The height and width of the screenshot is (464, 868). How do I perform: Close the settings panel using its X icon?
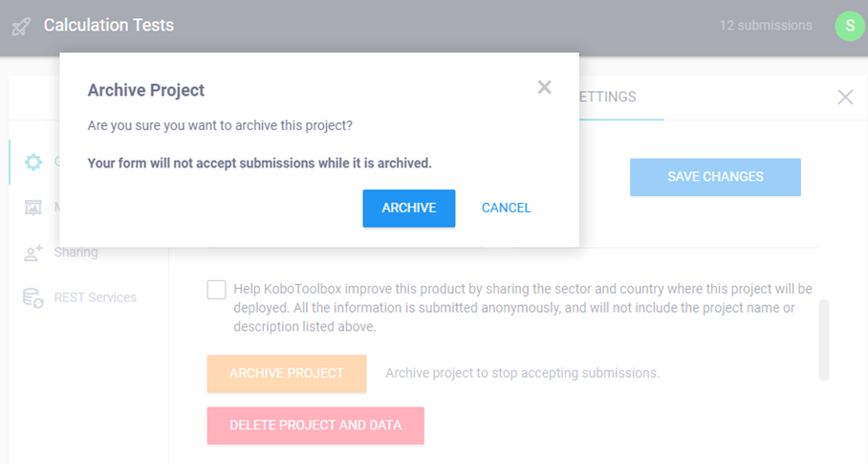[845, 97]
